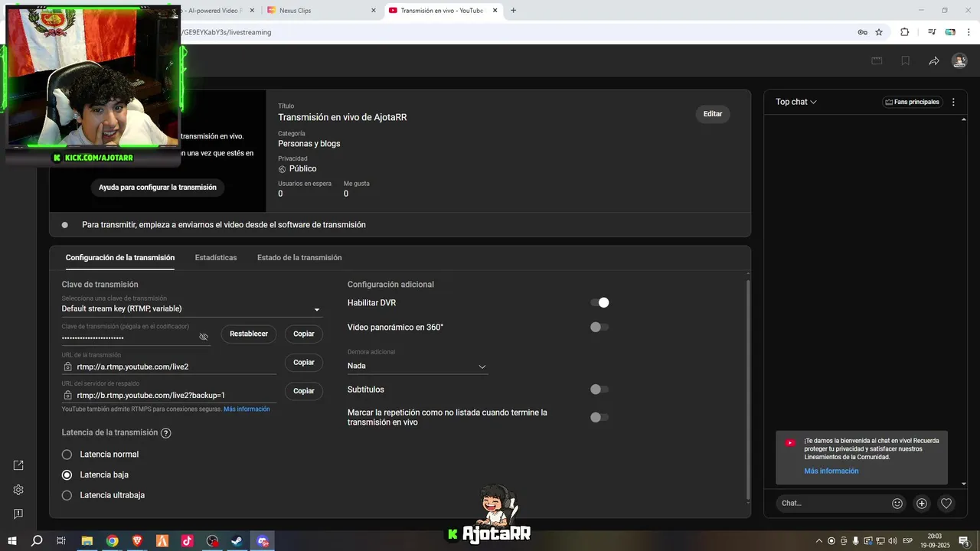980x551 pixels.
Task: Open Más información link in chat welcome
Action: (x=831, y=471)
